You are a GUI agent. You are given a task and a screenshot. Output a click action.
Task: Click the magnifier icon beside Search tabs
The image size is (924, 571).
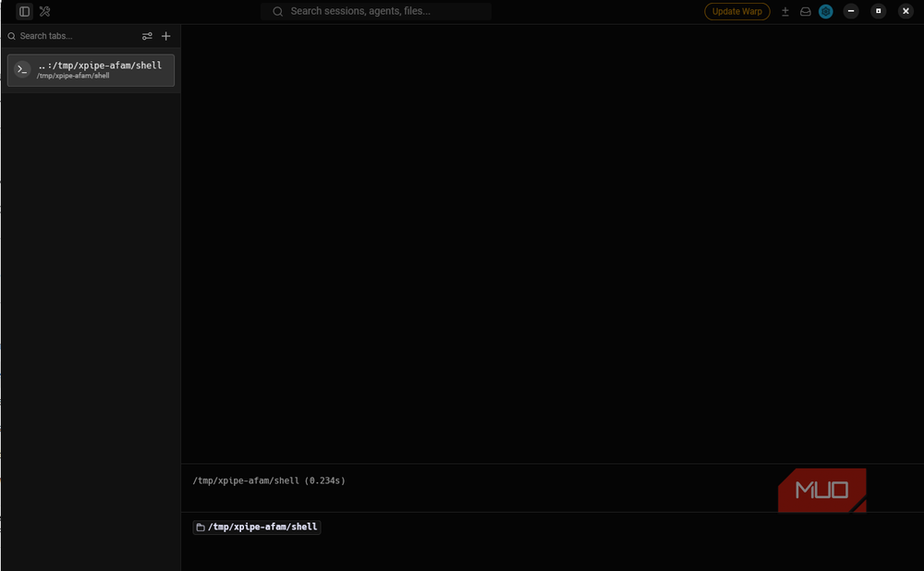pyautogui.click(x=12, y=36)
